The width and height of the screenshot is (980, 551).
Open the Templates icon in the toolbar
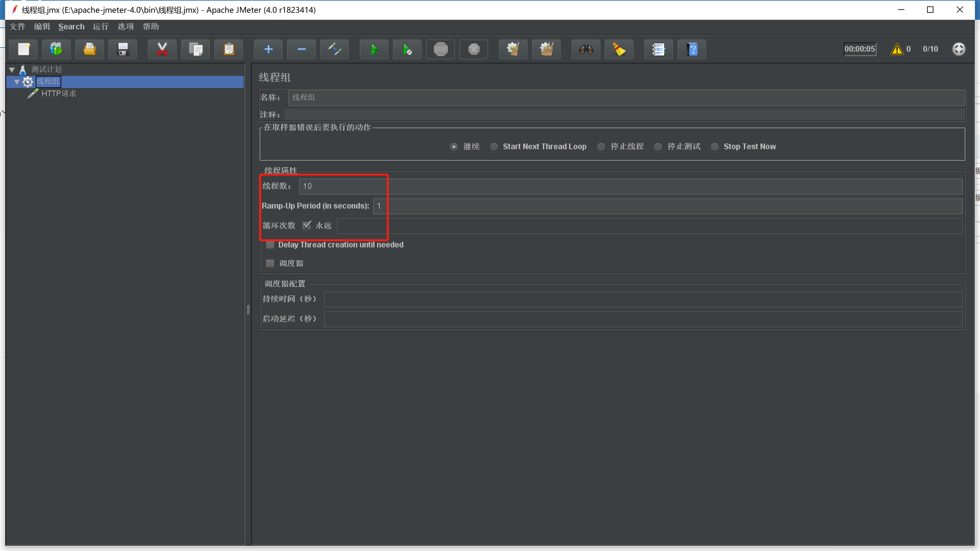(56, 49)
